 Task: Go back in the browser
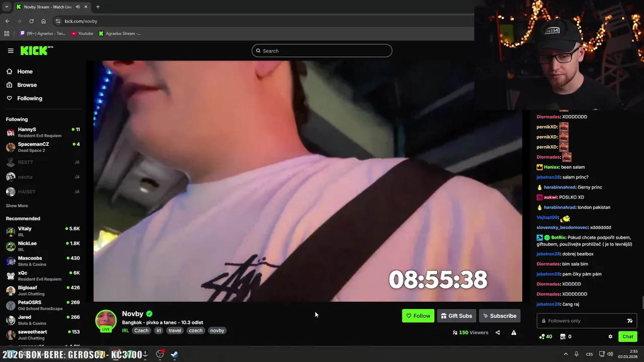pyautogui.click(x=7, y=21)
